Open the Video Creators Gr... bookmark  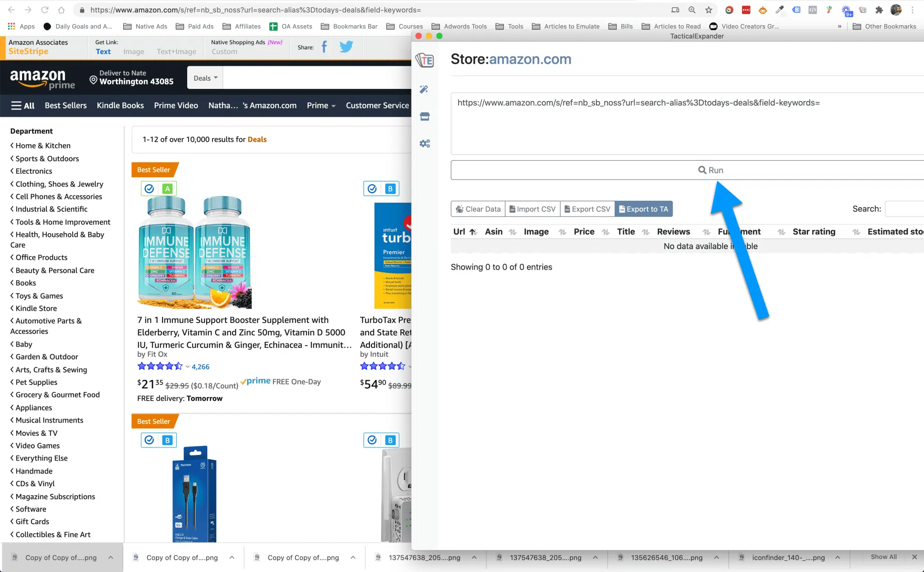coord(744,26)
